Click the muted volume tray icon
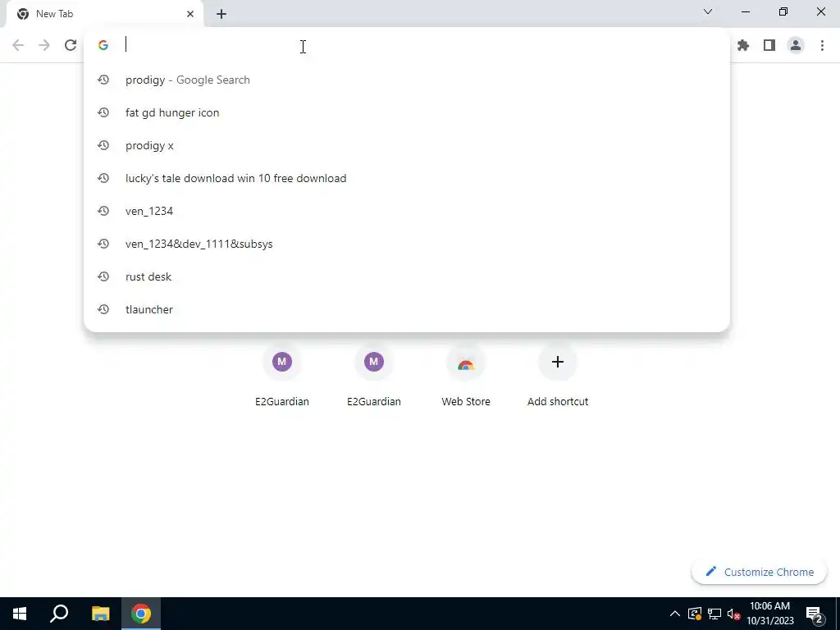Image resolution: width=840 pixels, height=630 pixels. [734, 614]
